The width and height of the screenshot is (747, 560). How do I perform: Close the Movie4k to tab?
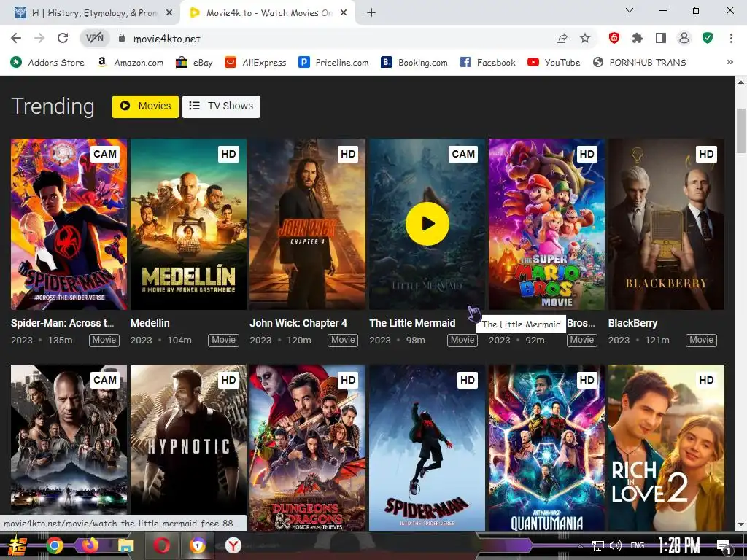pyautogui.click(x=344, y=13)
